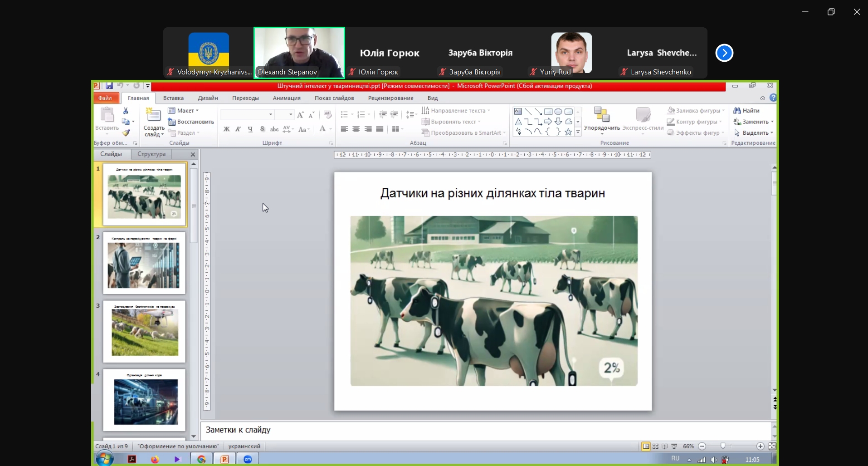
Task: Expand the Replace (Заменить) dropdown arrow
Action: [772, 122]
